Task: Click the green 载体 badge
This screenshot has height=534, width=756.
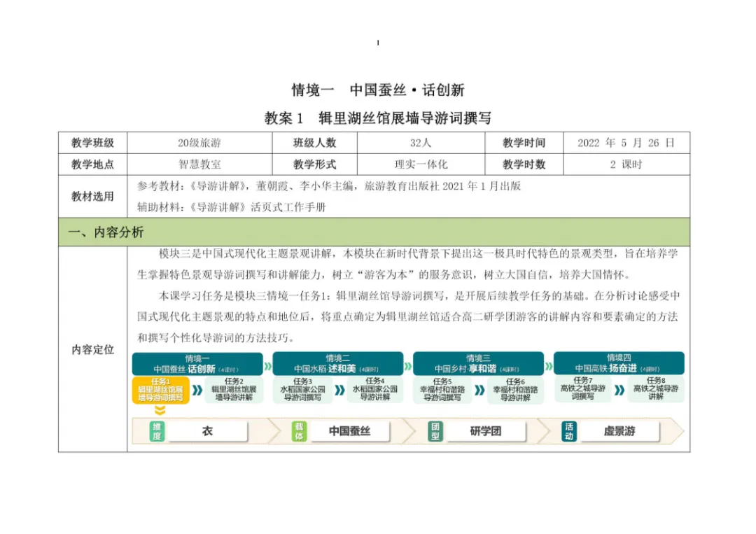Action: 299,431
